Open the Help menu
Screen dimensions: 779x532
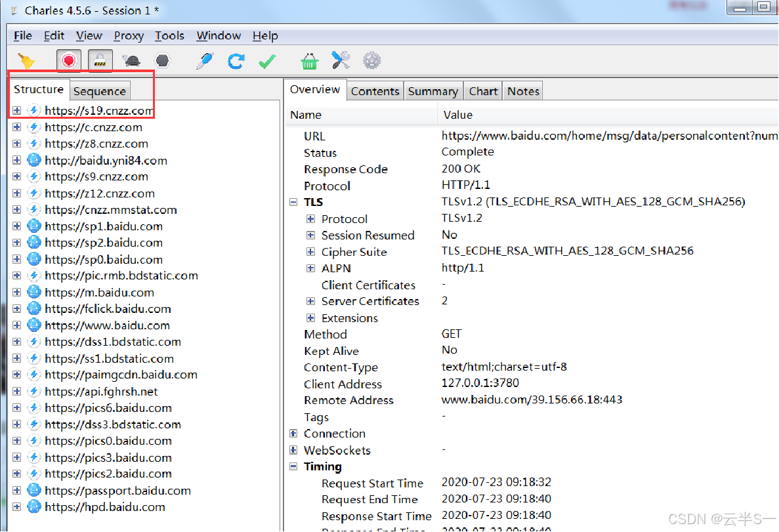click(265, 36)
